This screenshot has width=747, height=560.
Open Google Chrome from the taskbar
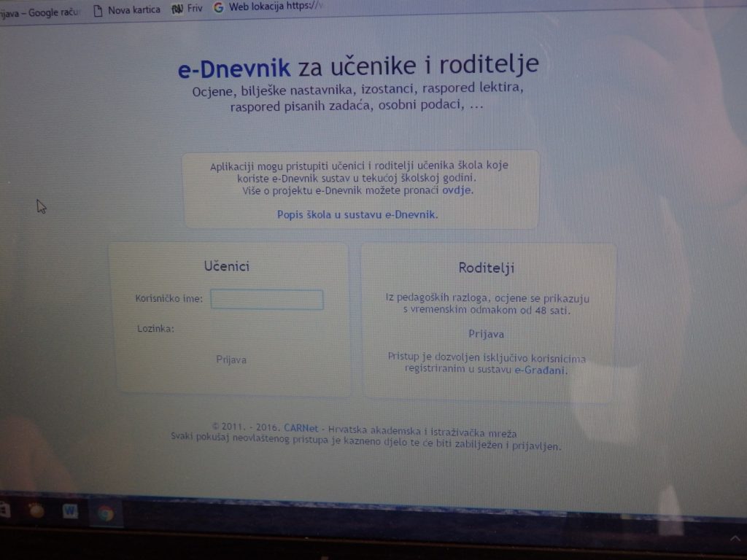click(x=106, y=510)
